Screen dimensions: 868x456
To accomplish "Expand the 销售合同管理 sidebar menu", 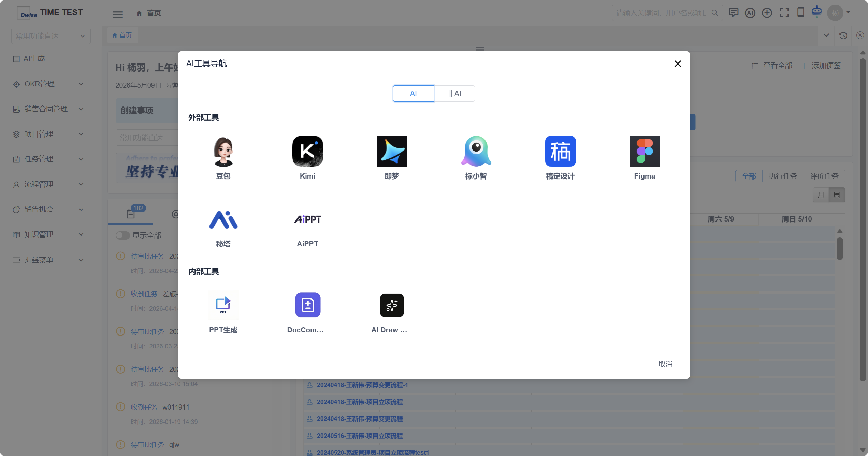I will [x=48, y=109].
